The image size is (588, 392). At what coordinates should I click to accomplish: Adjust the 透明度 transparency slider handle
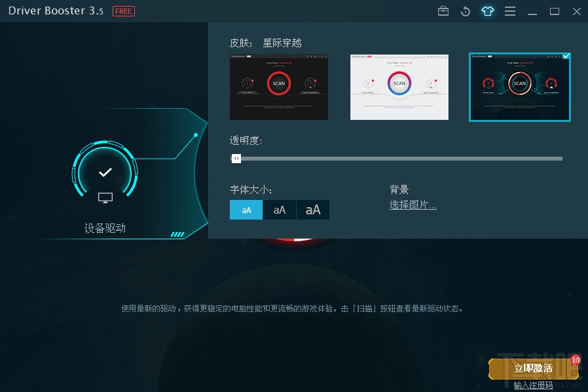tap(236, 158)
